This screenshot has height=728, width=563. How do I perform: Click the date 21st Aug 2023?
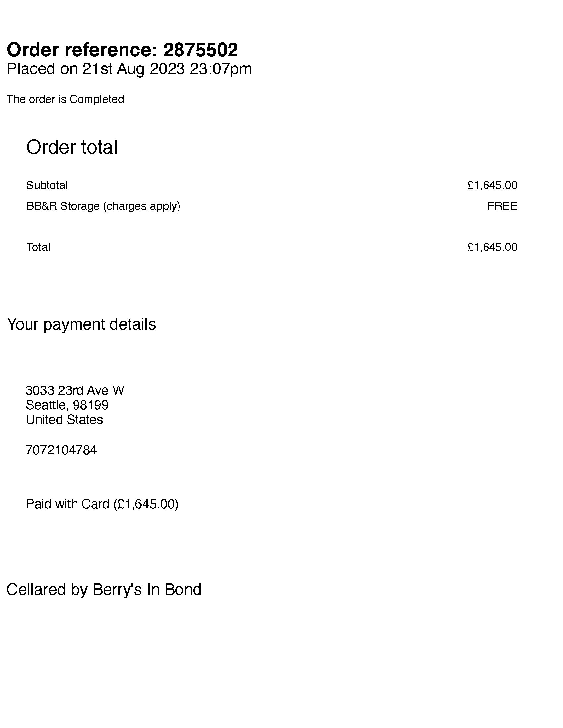pyautogui.click(x=133, y=69)
